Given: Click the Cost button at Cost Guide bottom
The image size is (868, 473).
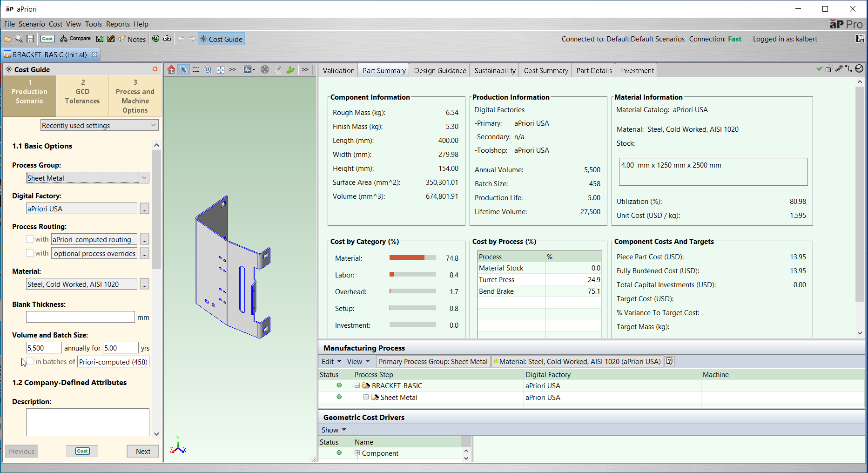Looking at the screenshot, I should pyautogui.click(x=82, y=451).
